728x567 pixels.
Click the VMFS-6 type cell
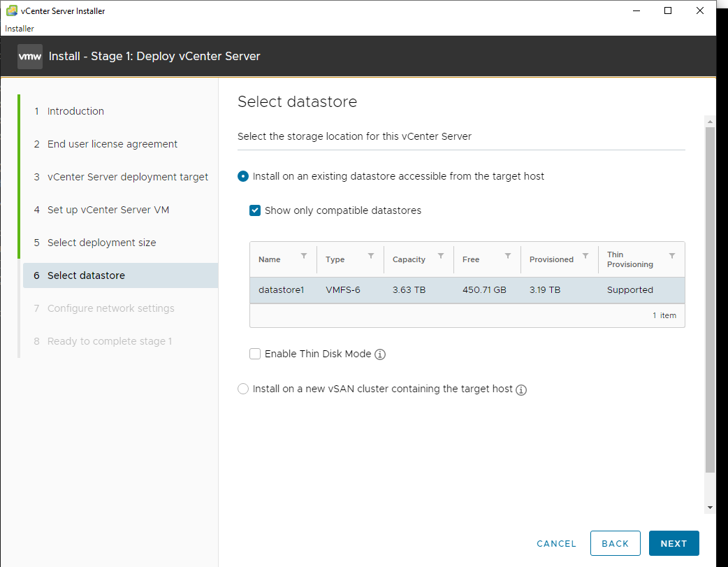click(x=342, y=290)
